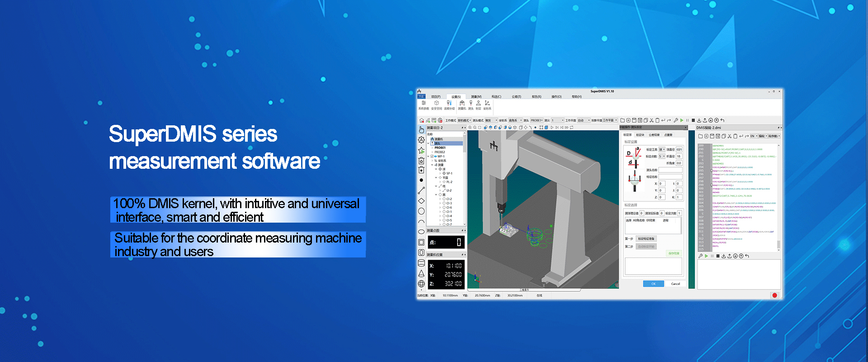This screenshot has height=362, width=868.
Task: Open the 构造(C) menu
Action: pos(496,97)
